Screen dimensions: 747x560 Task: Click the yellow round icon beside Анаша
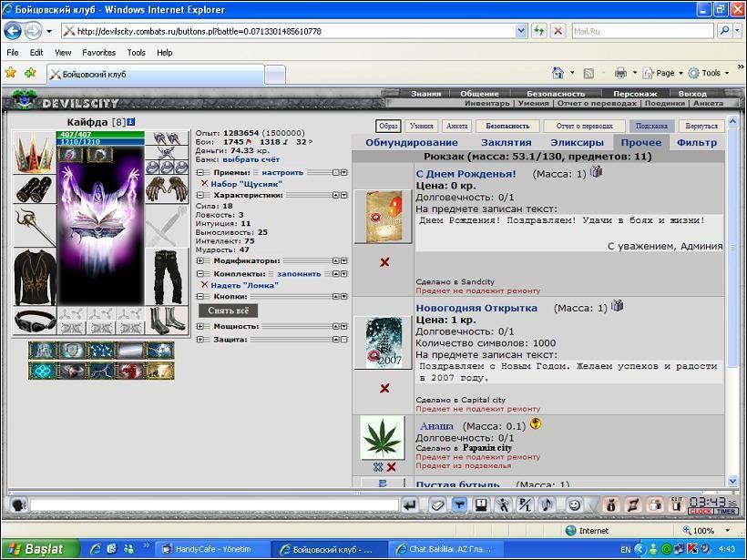[536, 423]
